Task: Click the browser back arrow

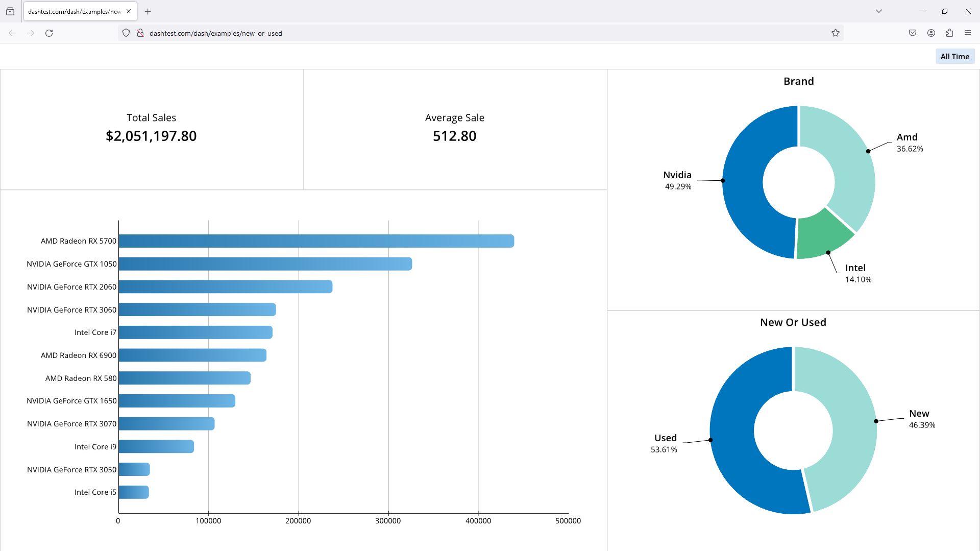Action: pos(12,33)
